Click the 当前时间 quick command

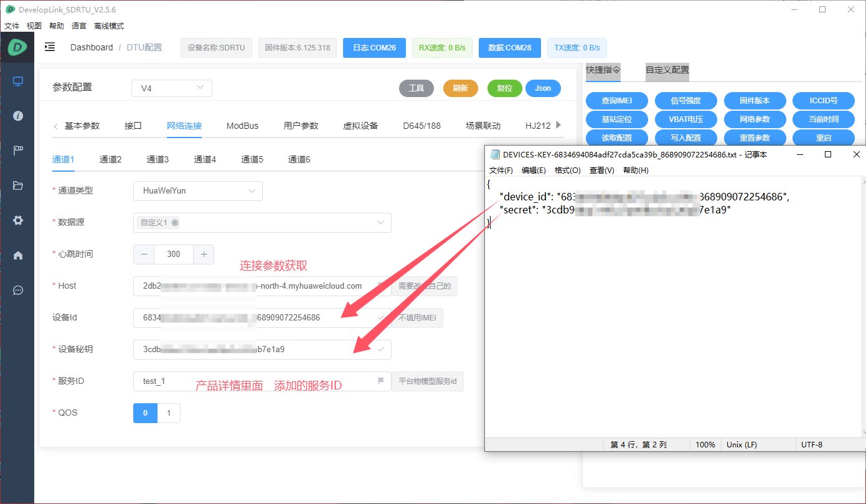823,119
